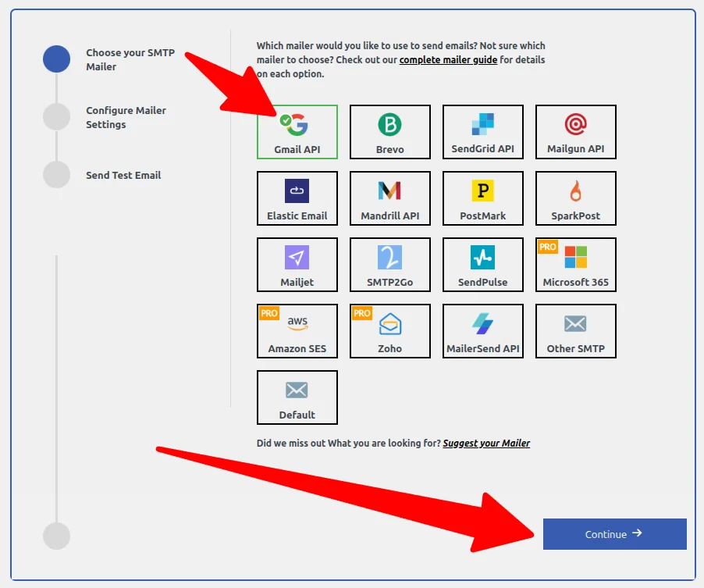Go to Send Test Email step

[x=123, y=175]
